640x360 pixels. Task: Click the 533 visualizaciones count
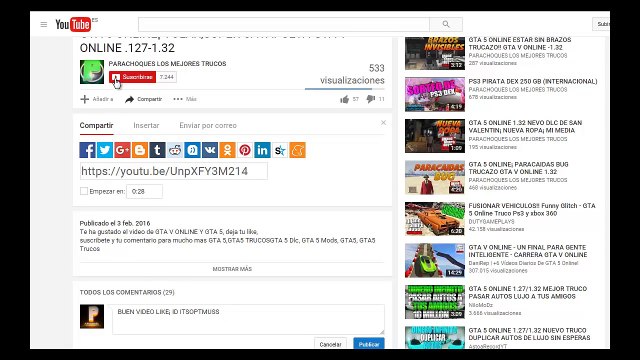[352, 74]
